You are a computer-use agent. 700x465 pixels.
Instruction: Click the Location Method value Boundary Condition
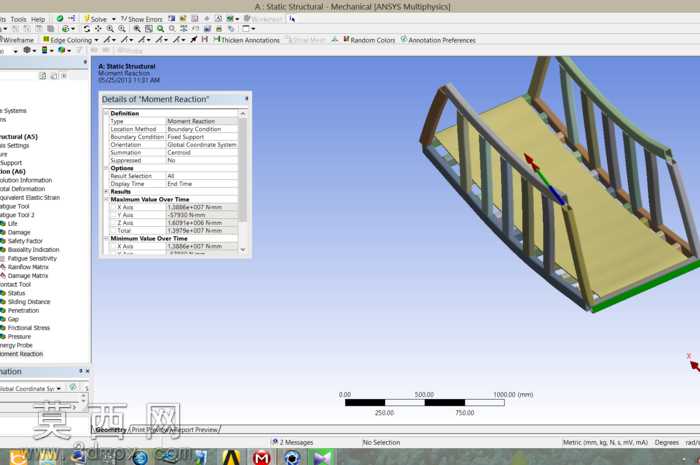[202, 129]
